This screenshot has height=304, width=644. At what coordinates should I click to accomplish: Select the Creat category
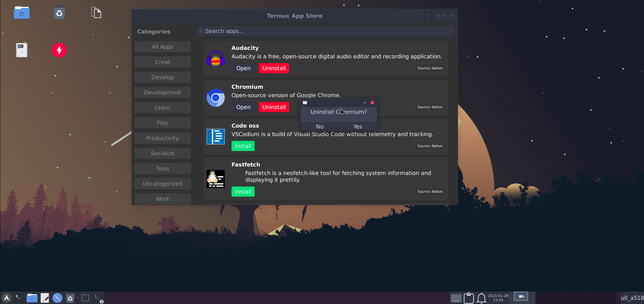[163, 62]
